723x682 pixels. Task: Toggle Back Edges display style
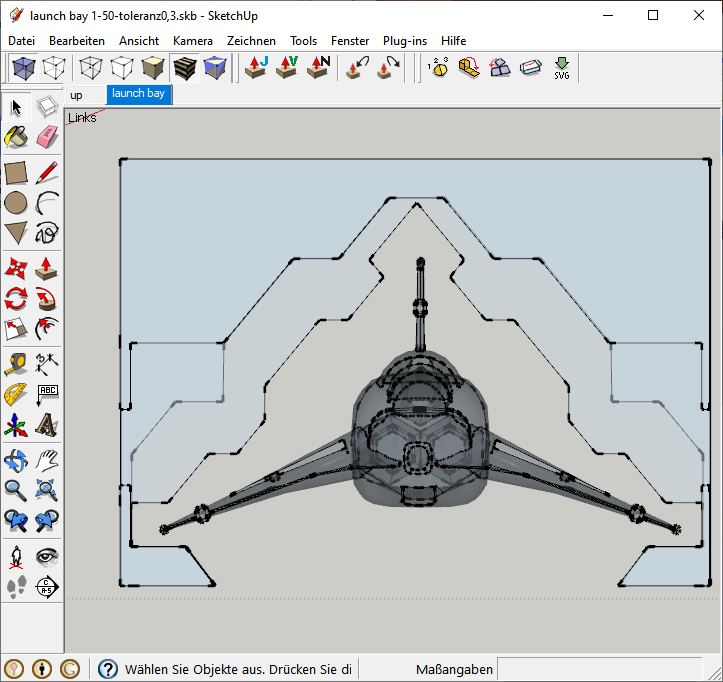pyautogui.click(x=54, y=68)
